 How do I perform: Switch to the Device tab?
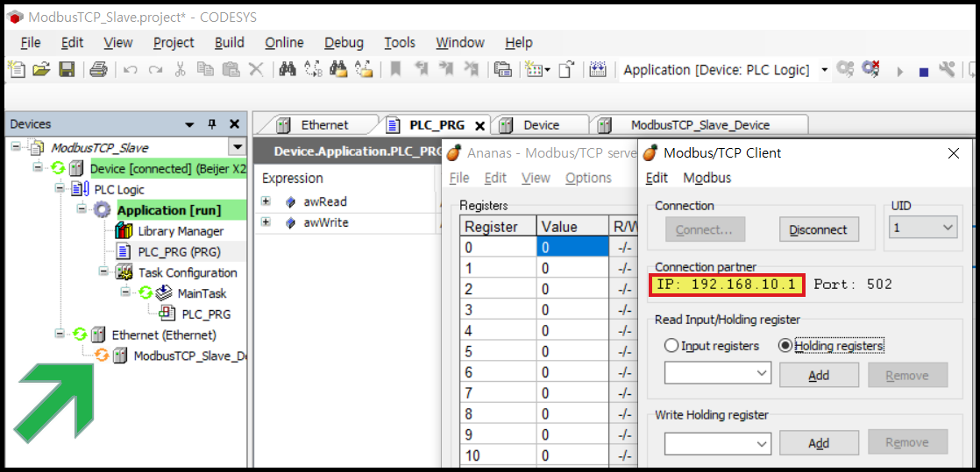click(x=541, y=125)
